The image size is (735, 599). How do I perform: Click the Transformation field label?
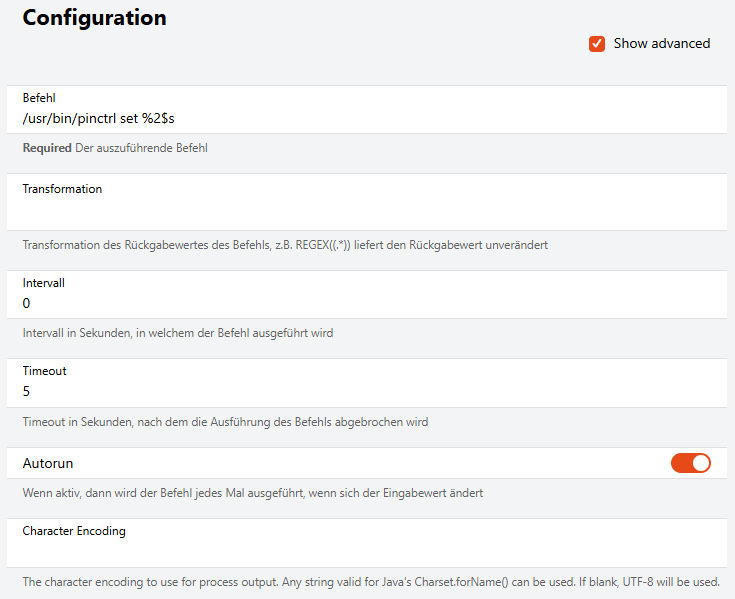tap(62, 189)
